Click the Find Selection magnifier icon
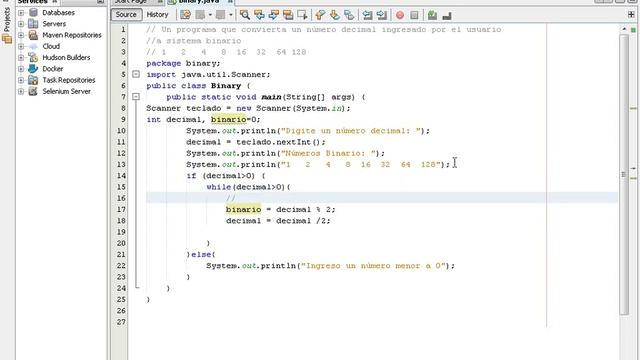This screenshot has width=640, height=360. tap(244, 15)
